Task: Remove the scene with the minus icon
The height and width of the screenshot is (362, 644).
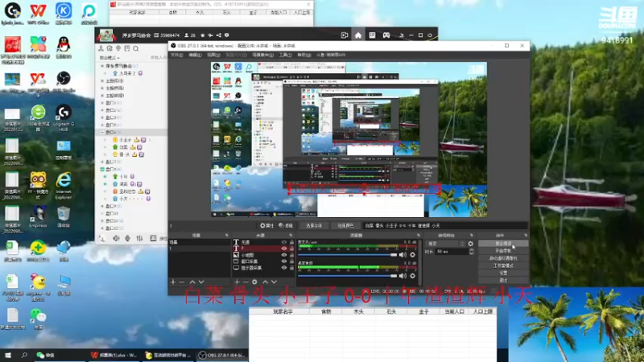Action: (x=182, y=282)
